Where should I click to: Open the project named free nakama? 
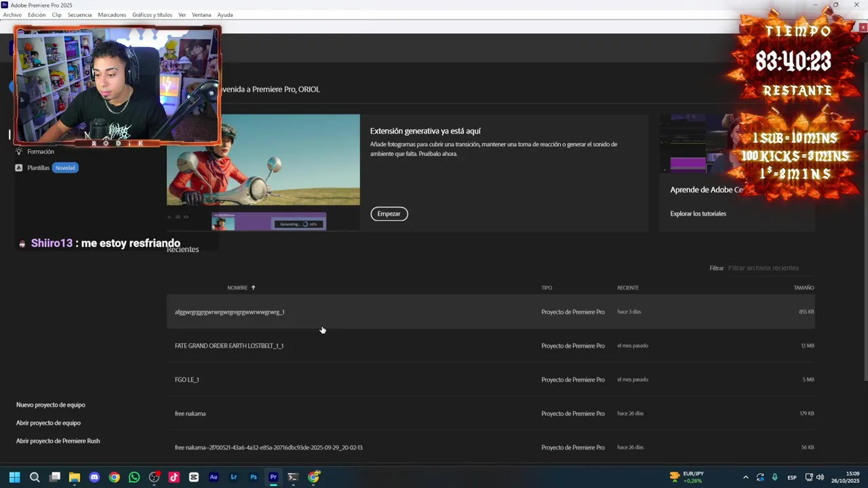490,413
